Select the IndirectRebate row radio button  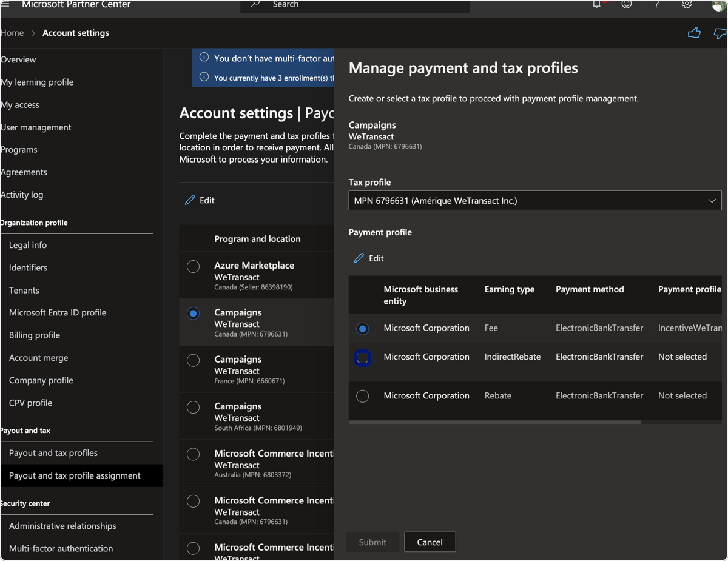coord(363,358)
